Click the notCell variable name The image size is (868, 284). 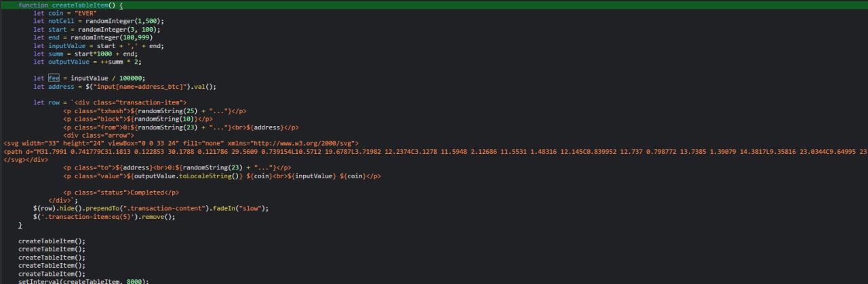[61, 22]
